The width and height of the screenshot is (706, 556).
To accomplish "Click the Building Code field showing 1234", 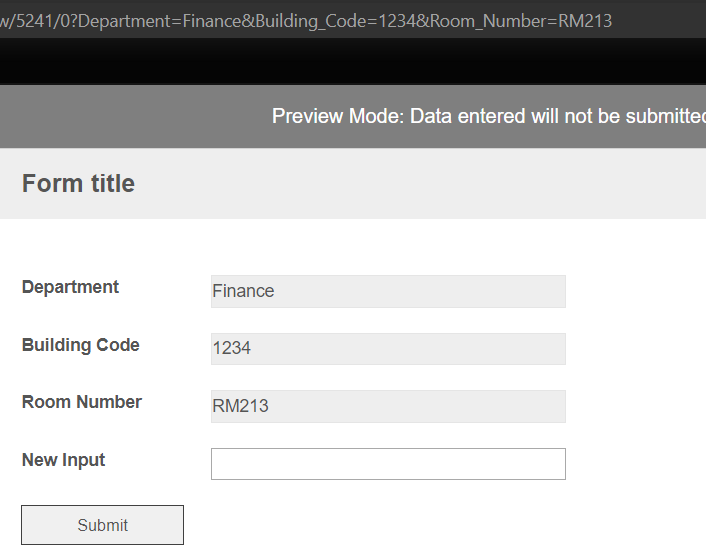I will tap(388, 349).
